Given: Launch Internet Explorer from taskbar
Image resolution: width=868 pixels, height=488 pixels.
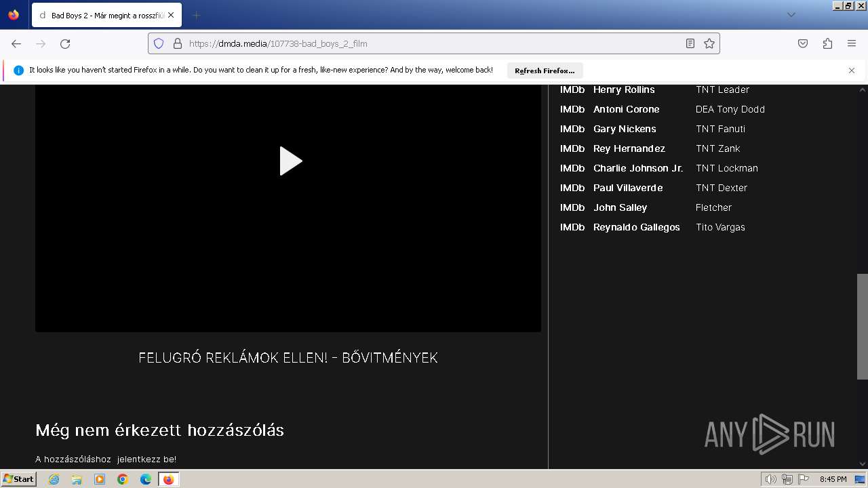Looking at the screenshot, I should coord(54,479).
